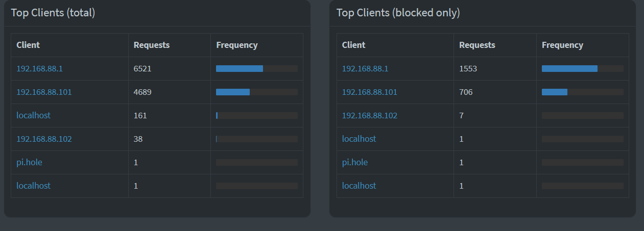The image size is (644, 231).
Task: Open 192.168.88.101 in blocked only table
Action: tap(370, 92)
